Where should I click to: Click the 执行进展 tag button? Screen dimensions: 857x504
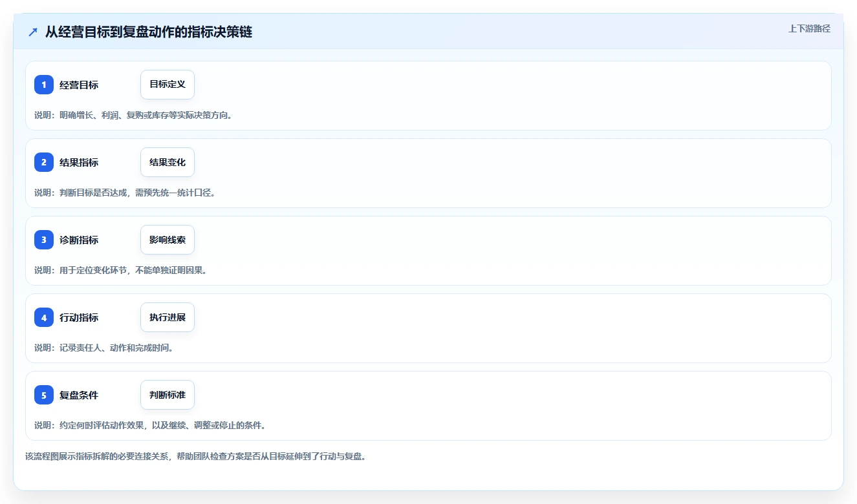tap(168, 317)
